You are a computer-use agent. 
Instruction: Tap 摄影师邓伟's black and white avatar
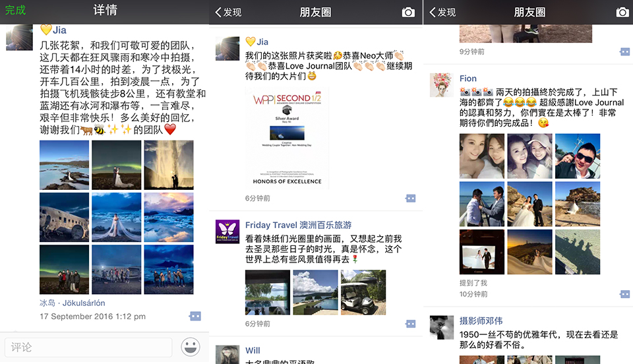[x=442, y=327]
